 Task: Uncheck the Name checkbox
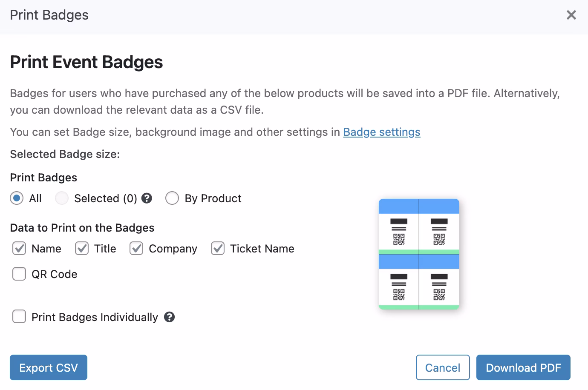pyautogui.click(x=19, y=249)
